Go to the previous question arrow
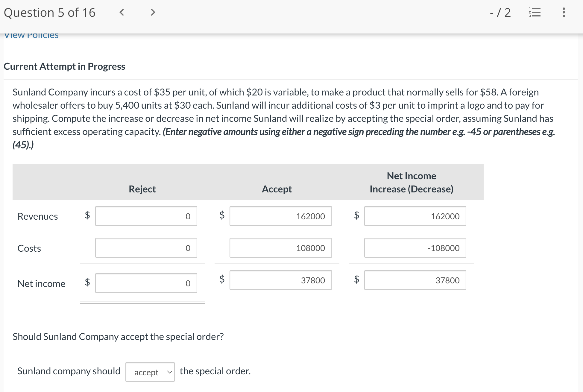 (x=122, y=12)
